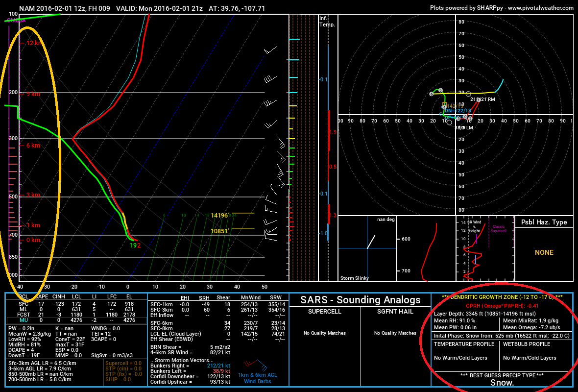This screenshot has width=578, height=392.
Task: Click the 'AT: 39.76, -107.71' location text
Action: point(237,8)
